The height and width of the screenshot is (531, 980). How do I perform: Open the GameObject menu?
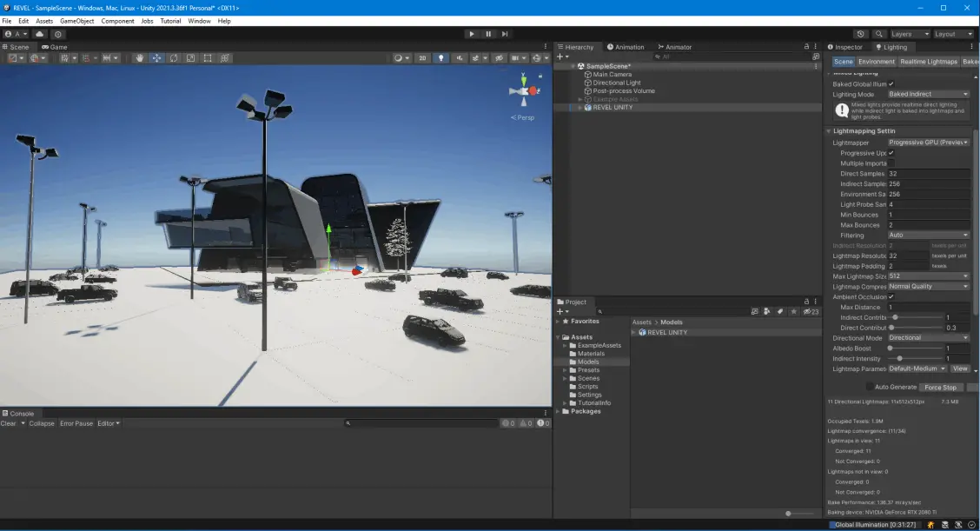pos(76,21)
